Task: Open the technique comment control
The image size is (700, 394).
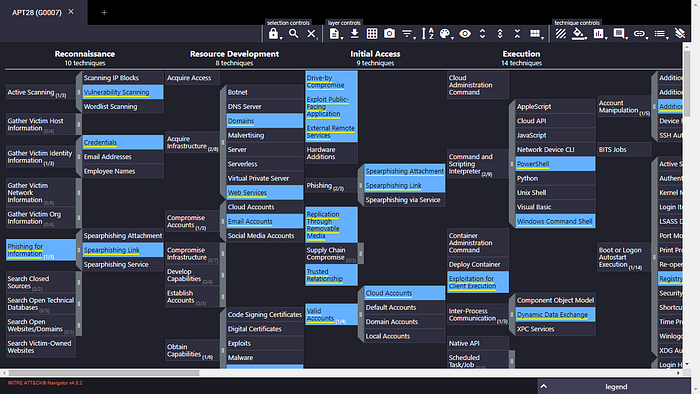Action: (619, 33)
